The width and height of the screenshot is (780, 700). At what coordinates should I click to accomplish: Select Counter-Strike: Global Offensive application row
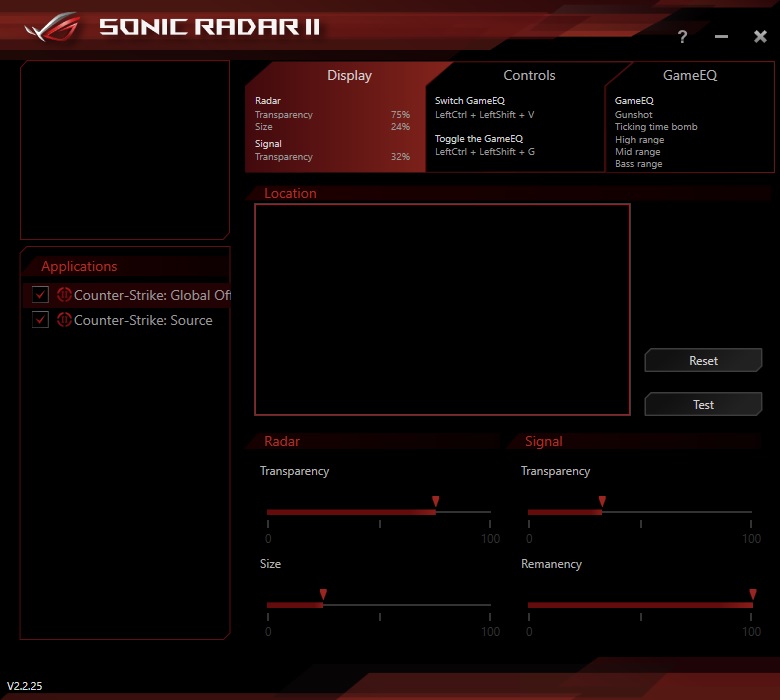click(127, 295)
